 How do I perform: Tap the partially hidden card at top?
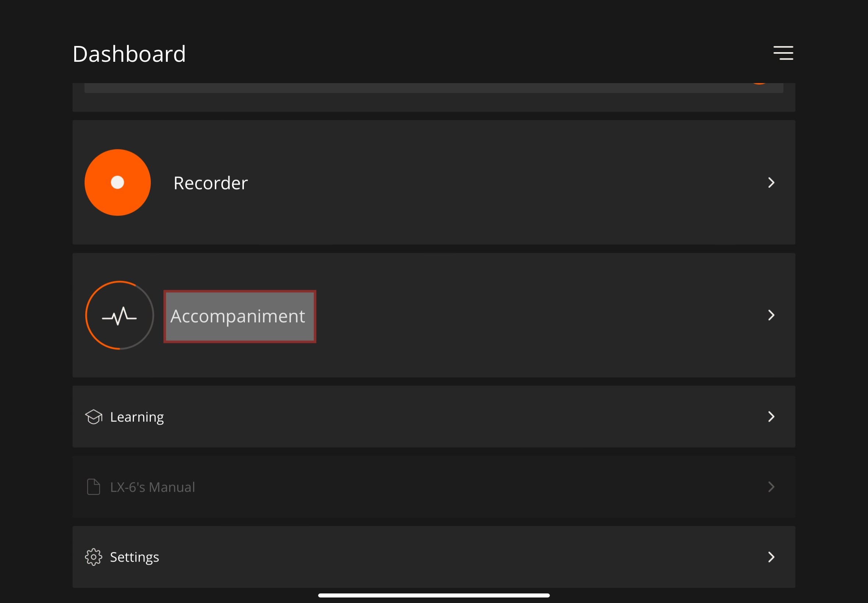434,97
